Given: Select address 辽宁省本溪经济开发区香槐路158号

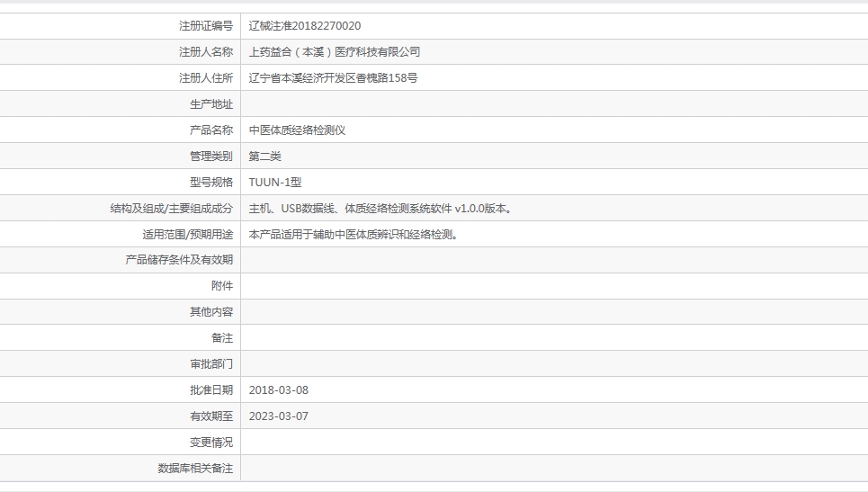Looking at the screenshot, I should click(333, 78).
